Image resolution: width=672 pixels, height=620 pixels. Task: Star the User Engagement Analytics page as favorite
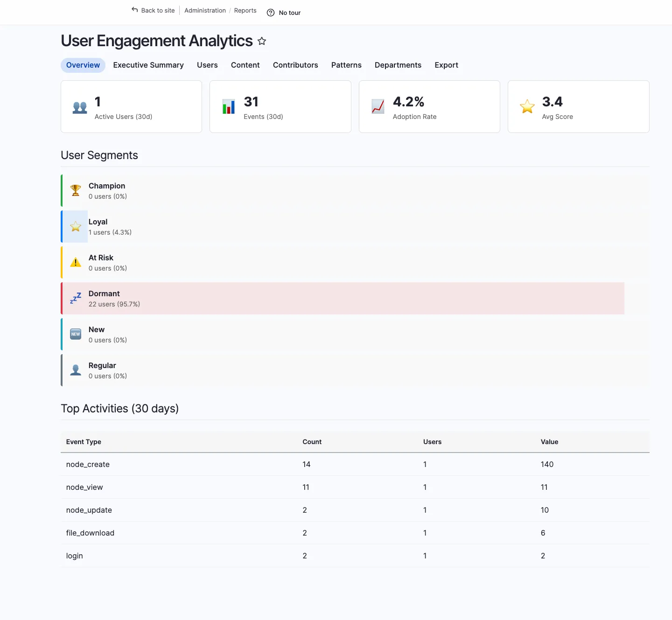[262, 41]
